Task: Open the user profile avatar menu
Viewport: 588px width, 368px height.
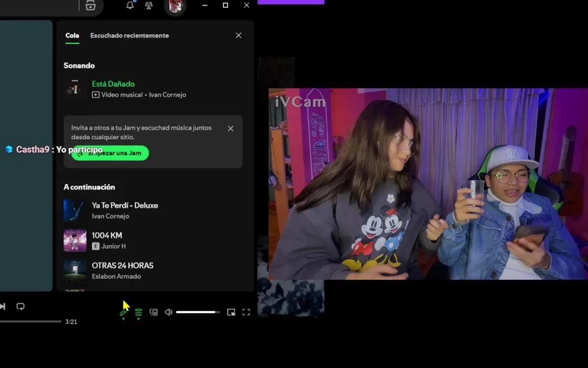Action: (175, 6)
